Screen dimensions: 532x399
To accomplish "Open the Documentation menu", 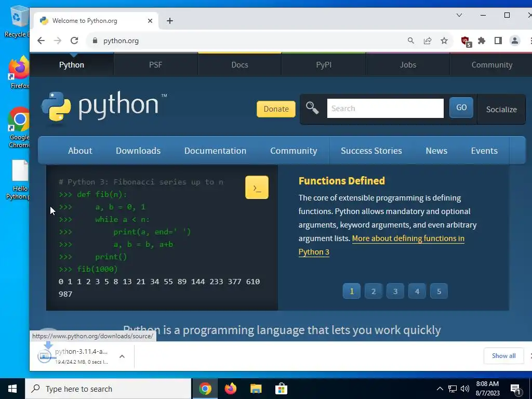I will tap(215, 151).
